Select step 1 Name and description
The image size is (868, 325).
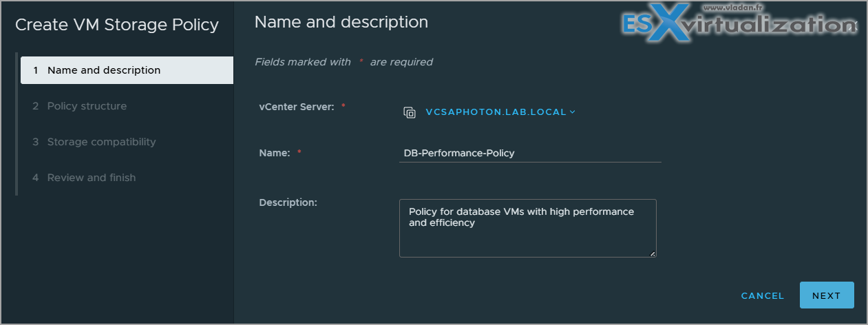tap(127, 70)
